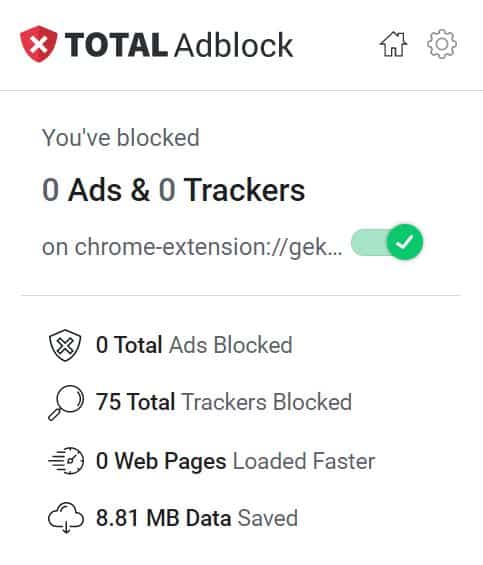Click the green checkmark toggle knob
Screen dimensions: 483x565
pyautogui.click(x=405, y=242)
